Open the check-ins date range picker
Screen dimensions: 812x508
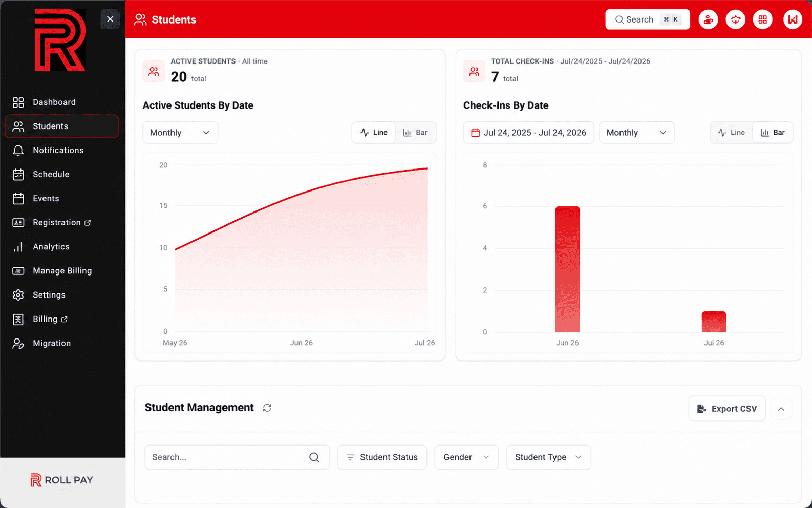(x=528, y=133)
